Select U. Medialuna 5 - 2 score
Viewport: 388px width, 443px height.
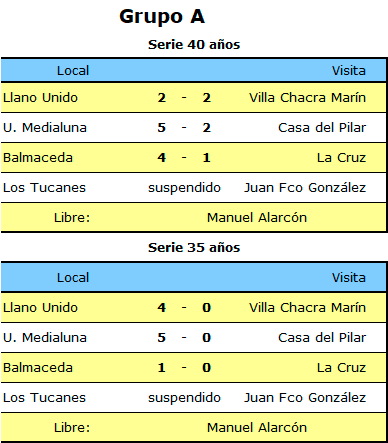(x=184, y=128)
